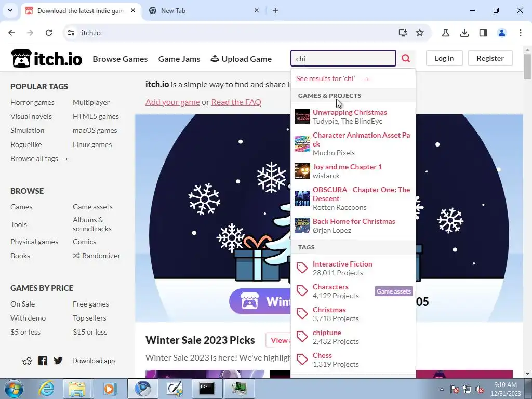Click the taskbar clock
532x399 pixels.
505,389
